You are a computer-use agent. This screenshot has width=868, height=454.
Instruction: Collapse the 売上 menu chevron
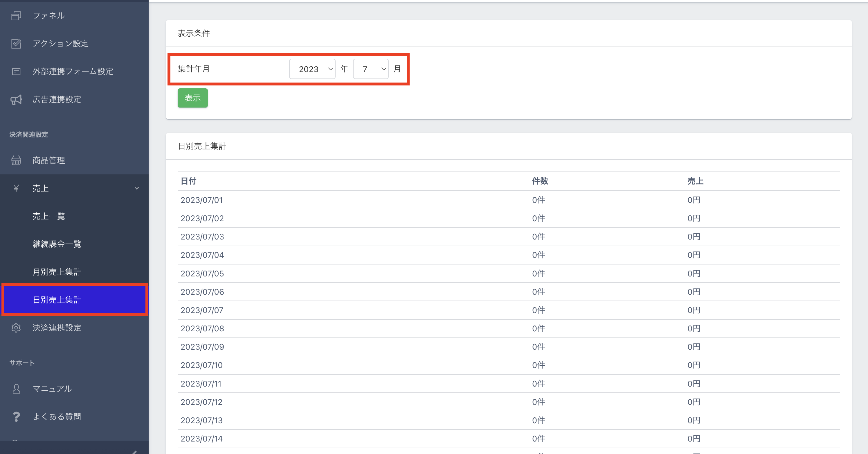click(137, 188)
